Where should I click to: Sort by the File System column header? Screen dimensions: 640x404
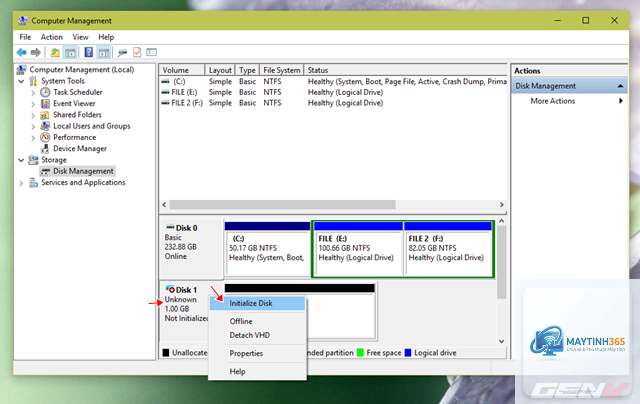pos(282,70)
